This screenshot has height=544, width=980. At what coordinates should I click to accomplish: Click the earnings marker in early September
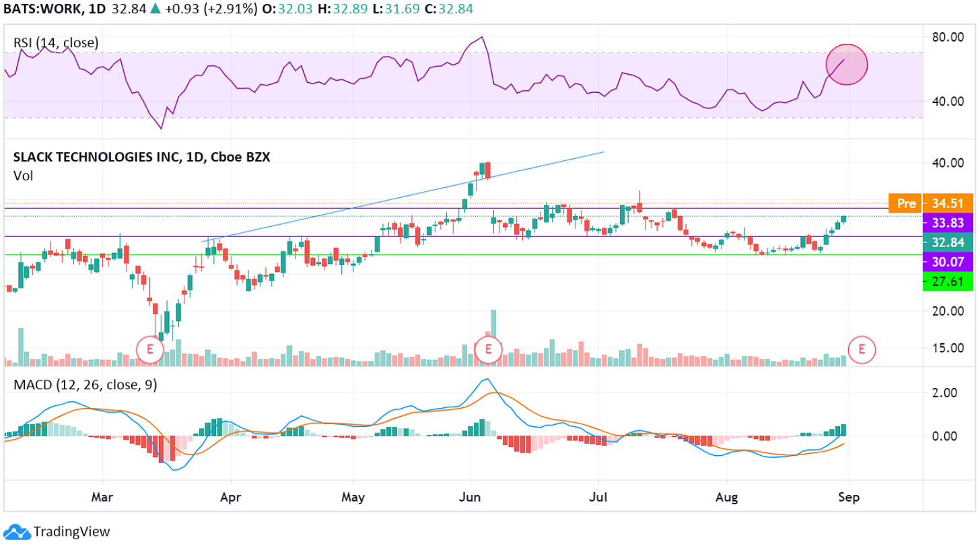[x=861, y=349]
